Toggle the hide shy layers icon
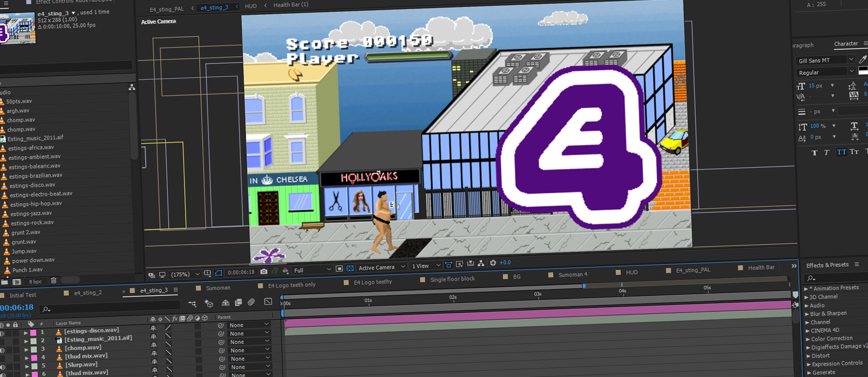868x377 pixels. (x=225, y=302)
